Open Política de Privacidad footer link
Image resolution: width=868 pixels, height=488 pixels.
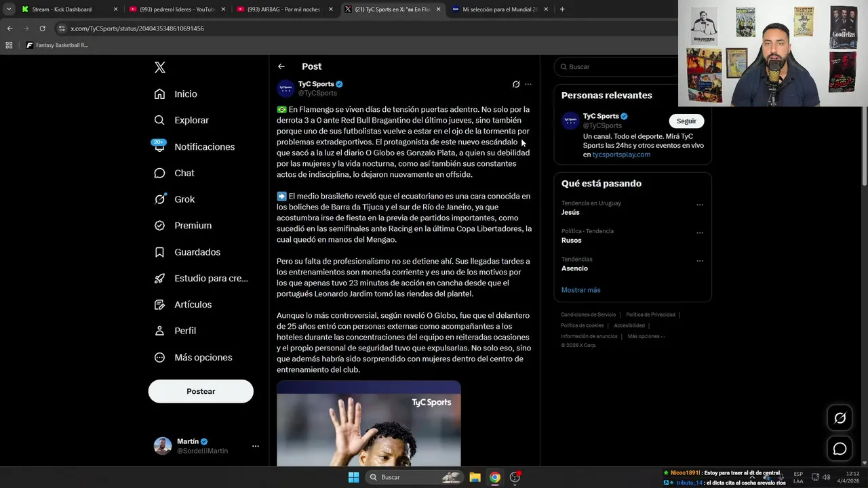(650, 314)
